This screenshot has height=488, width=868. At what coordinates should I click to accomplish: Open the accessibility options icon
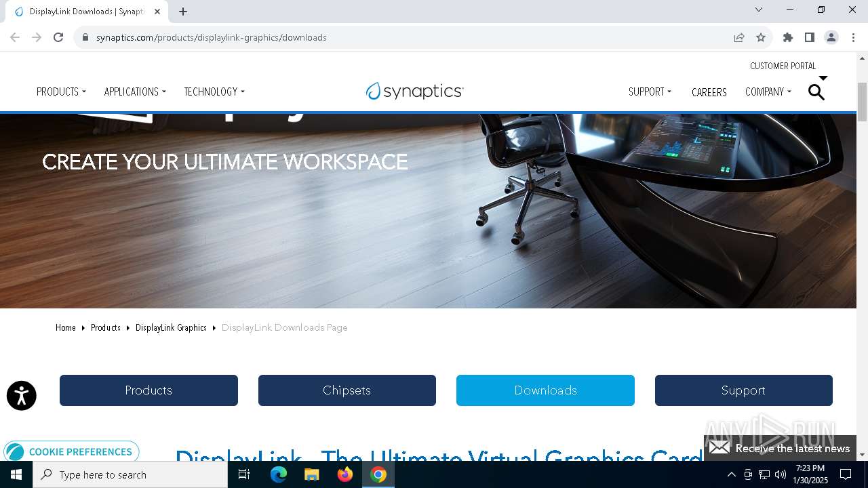22,396
